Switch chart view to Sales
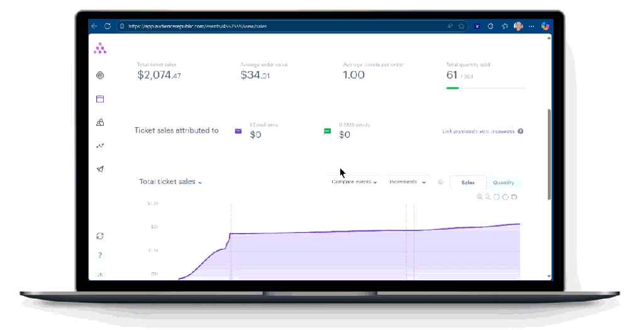Image resolution: width=644 pixels, height=330 pixels. pyautogui.click(x=468, y=183)
